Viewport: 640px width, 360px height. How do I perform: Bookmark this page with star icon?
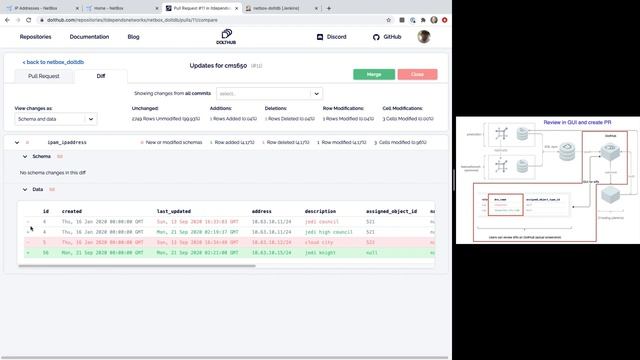389,20
